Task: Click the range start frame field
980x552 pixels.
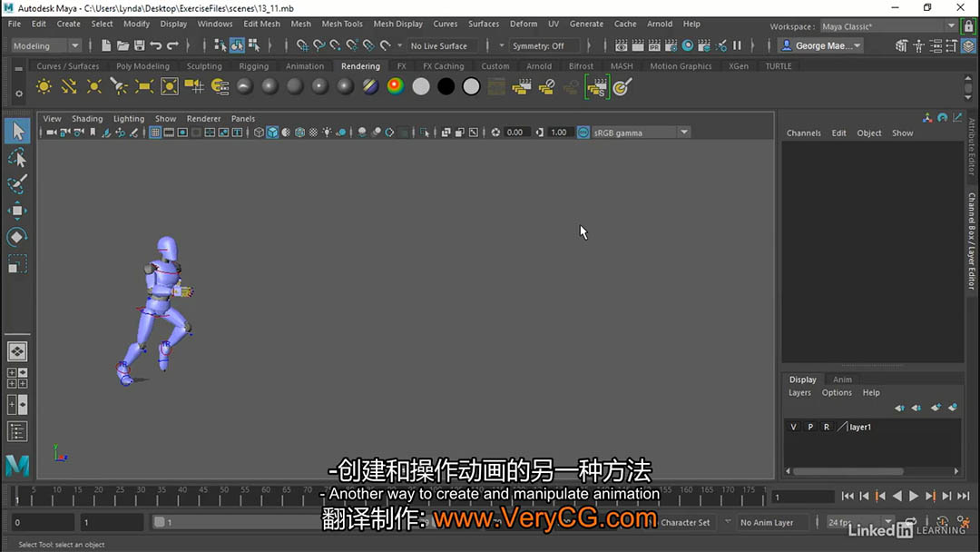Action: pyautogui.click(x=111, y=522)
